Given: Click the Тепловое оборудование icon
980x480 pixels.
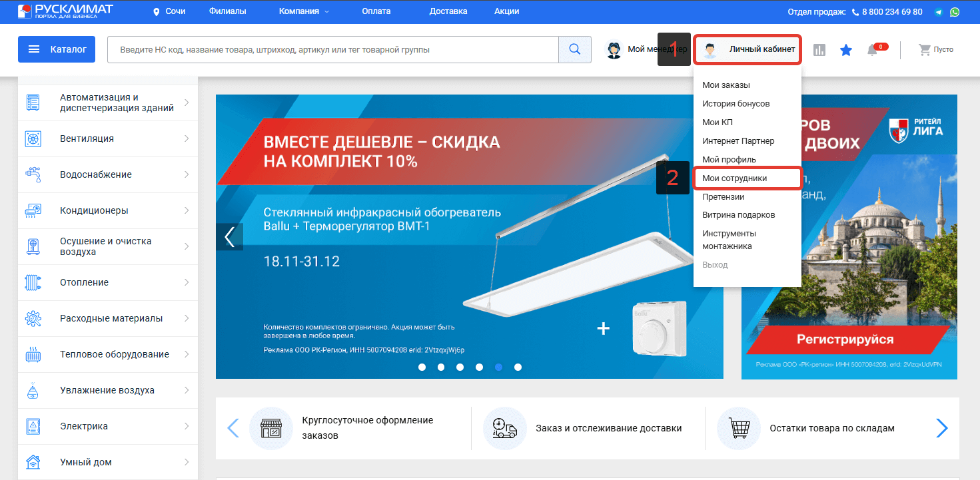Looking at the screenshot, I should point(33,354).
